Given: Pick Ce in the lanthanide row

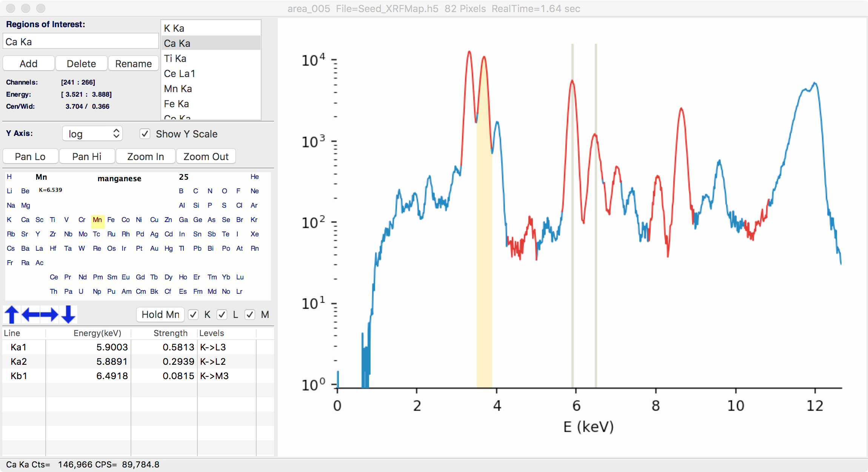Looking at the screenshot, I should [54, 277].
